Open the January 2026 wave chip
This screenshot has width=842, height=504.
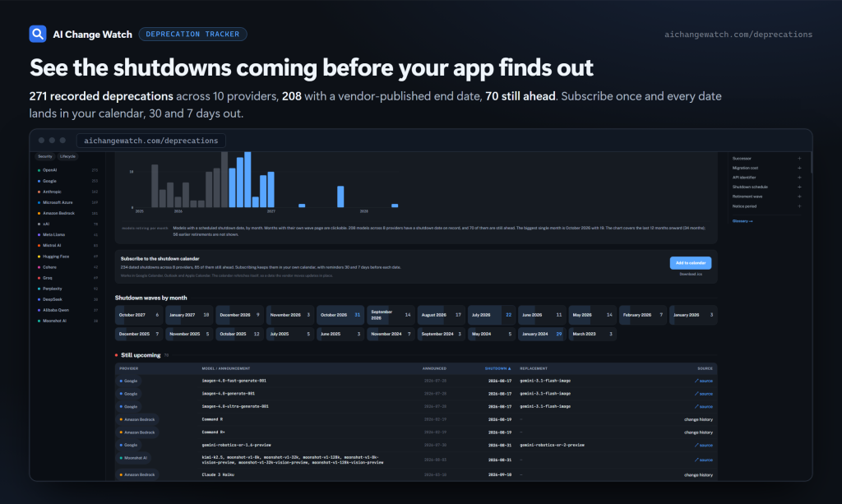coord(693,315)
